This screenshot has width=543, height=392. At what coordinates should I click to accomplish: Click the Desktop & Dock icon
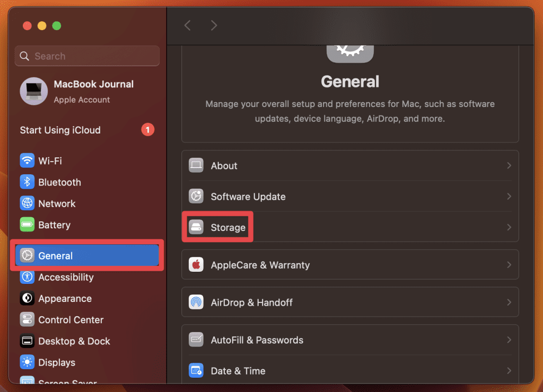point(27,341)
